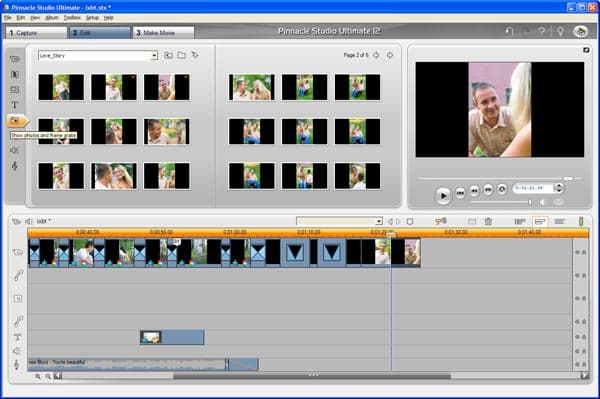Open the timeline marker name dropdown

[x=379, y=221]
